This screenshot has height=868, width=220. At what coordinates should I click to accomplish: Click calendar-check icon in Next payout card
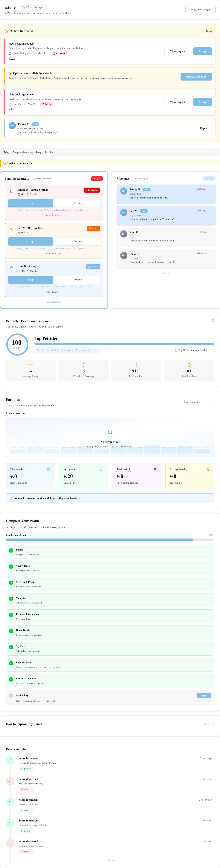102,469
